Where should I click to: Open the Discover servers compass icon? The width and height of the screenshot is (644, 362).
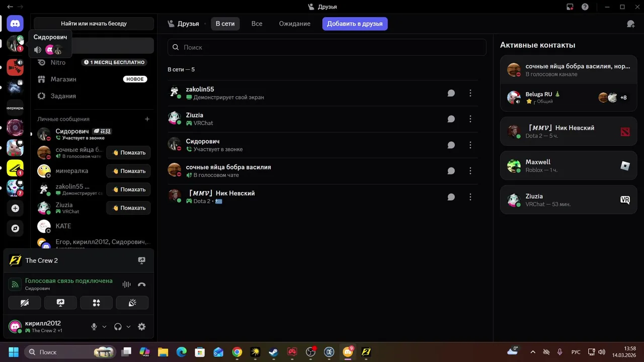pyautogui.click(x=15, y=228)
